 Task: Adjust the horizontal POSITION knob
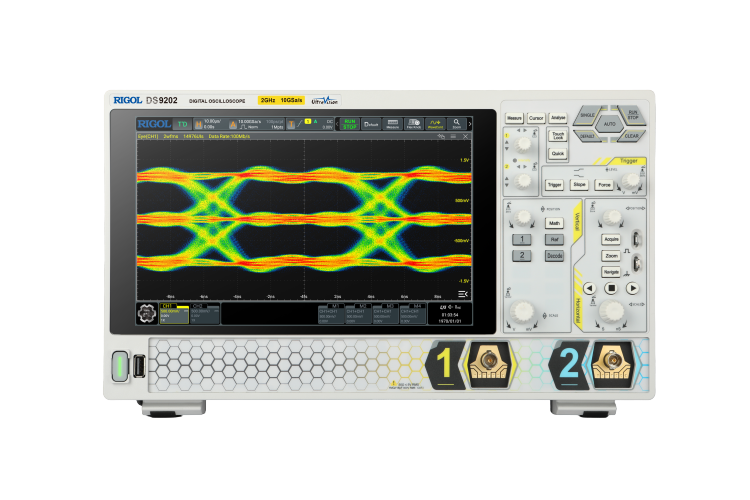(612, 217)
